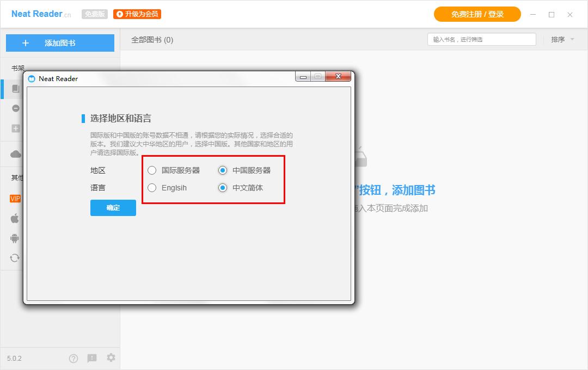Open settings via the gear icon
The image size is (588, 370).
point(111,358)
